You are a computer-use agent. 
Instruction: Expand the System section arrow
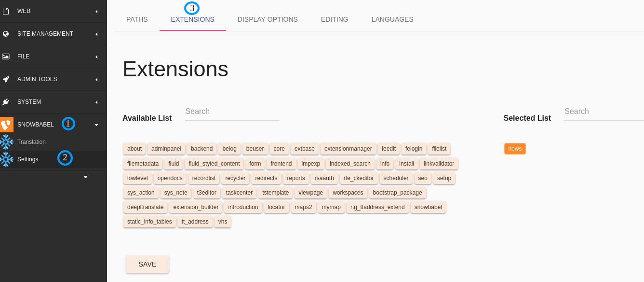click(96, 102)
